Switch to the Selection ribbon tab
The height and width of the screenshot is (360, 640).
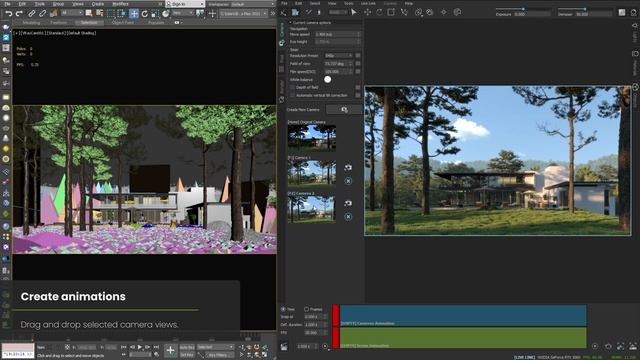pos(89,22)
